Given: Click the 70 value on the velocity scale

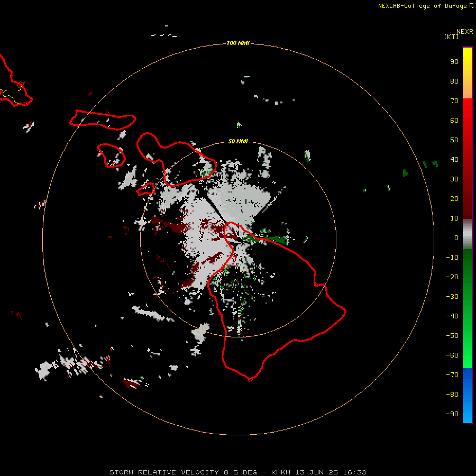Looking at the screenshot, I should click(454, 101).
